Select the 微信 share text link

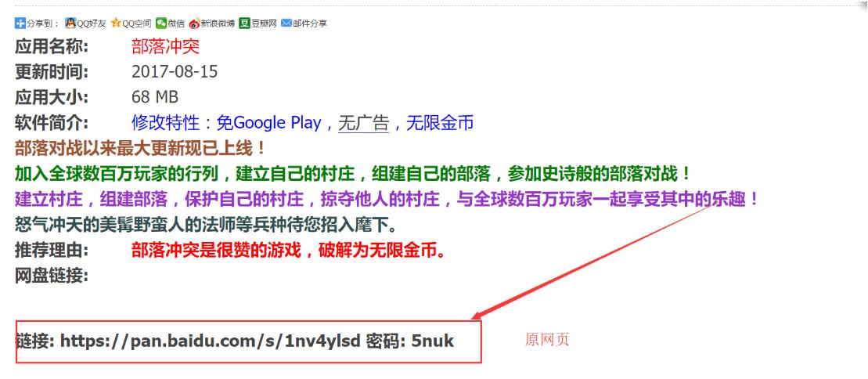tap(176, 23)
